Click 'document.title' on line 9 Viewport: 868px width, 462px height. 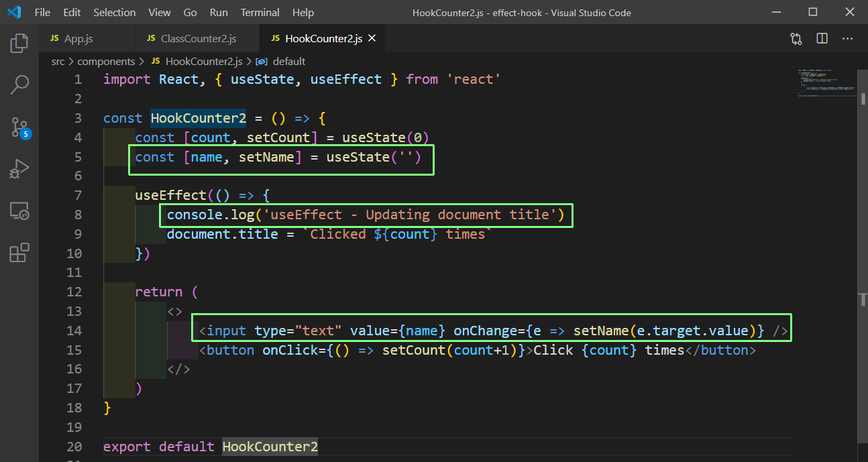tap(223, 234)
